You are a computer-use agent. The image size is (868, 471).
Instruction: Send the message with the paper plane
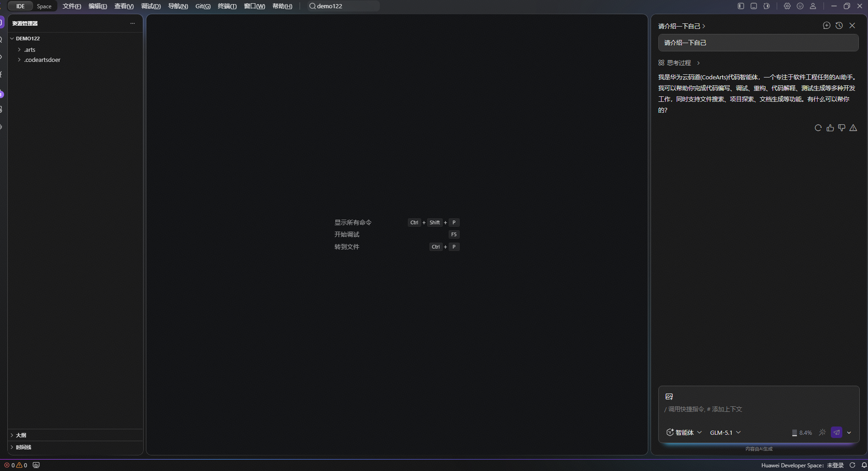[837, 432]
